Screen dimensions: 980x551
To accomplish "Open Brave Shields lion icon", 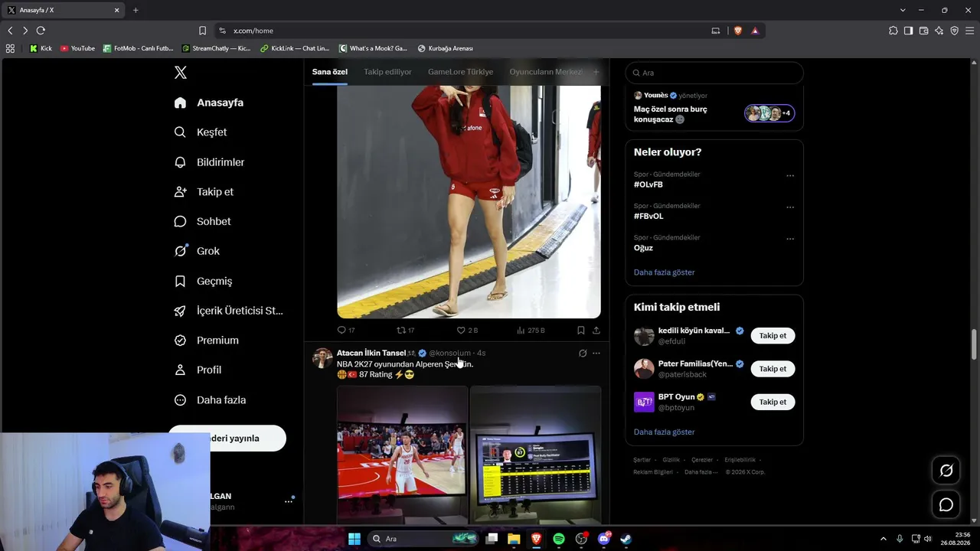I will click(x=737, y=31).
